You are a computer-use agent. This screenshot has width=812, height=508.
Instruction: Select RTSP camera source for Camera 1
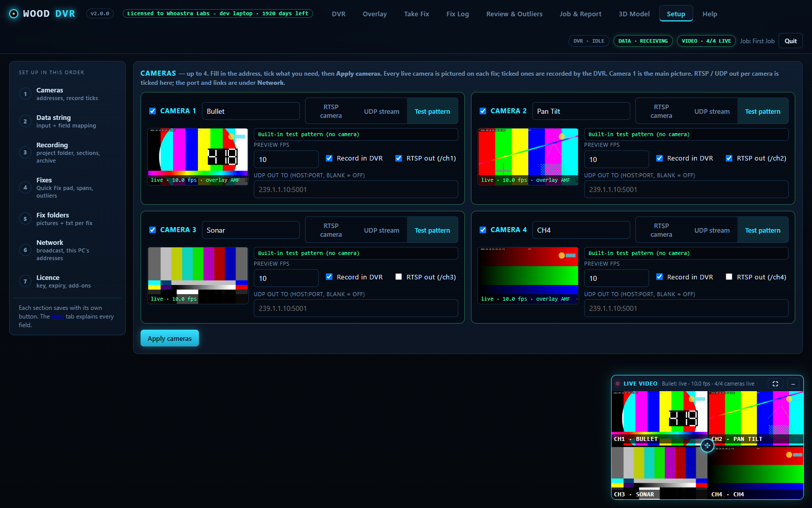(x=331, y=111)
